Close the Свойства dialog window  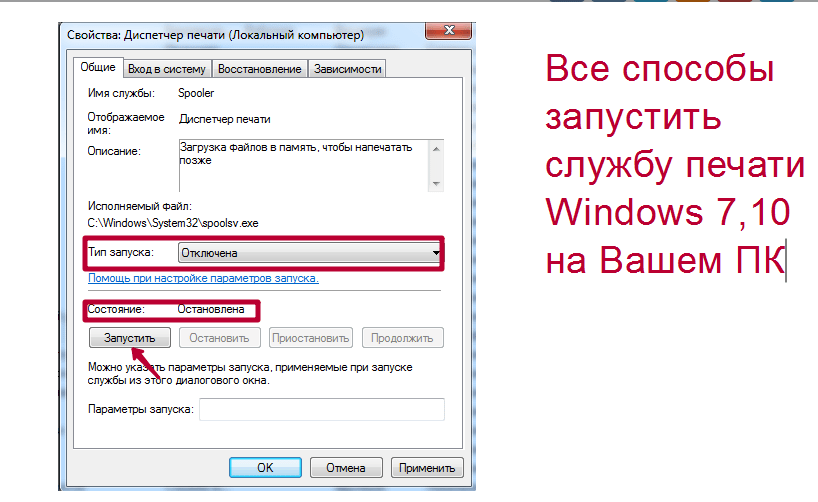[x=449, y=30]
